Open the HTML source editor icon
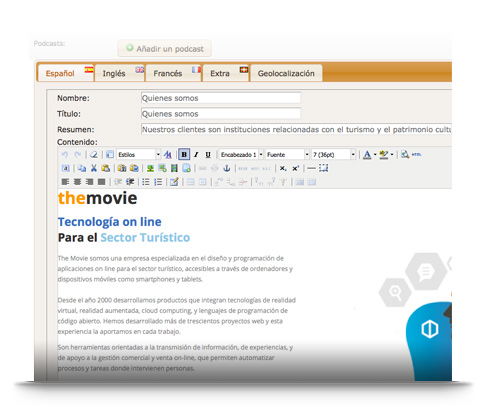 [417, 155]
